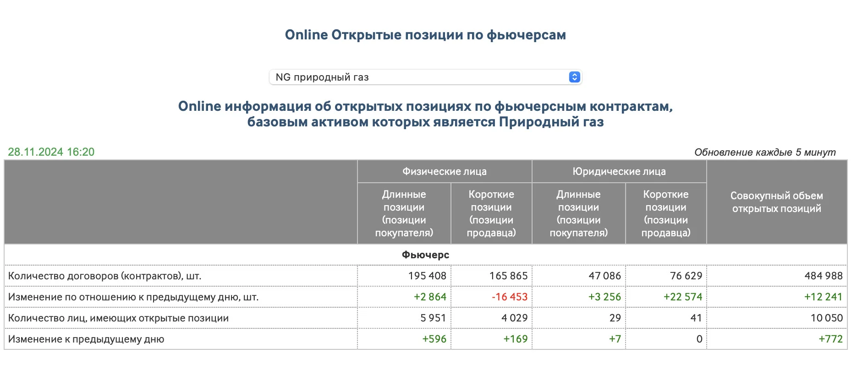Click the Физические лица column header
Image resolution: width=868 pixels, height=370 pixels.
(445, 172)
